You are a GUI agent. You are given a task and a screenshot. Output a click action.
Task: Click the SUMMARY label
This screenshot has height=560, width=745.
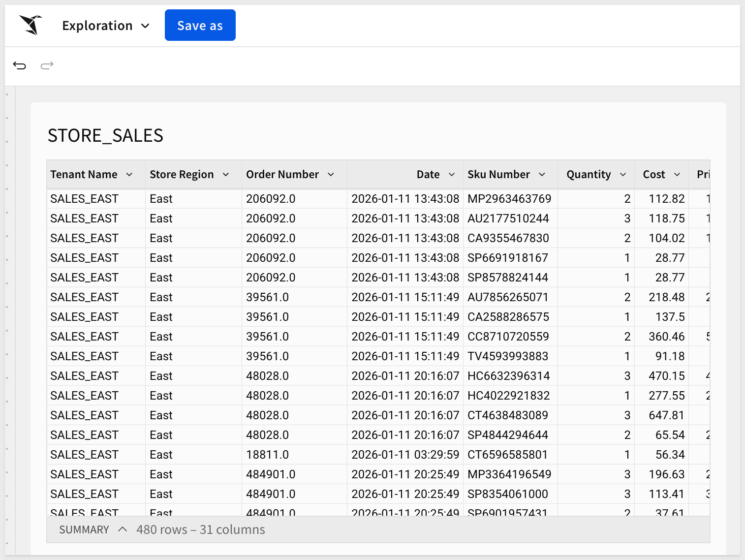pos(84,529)
